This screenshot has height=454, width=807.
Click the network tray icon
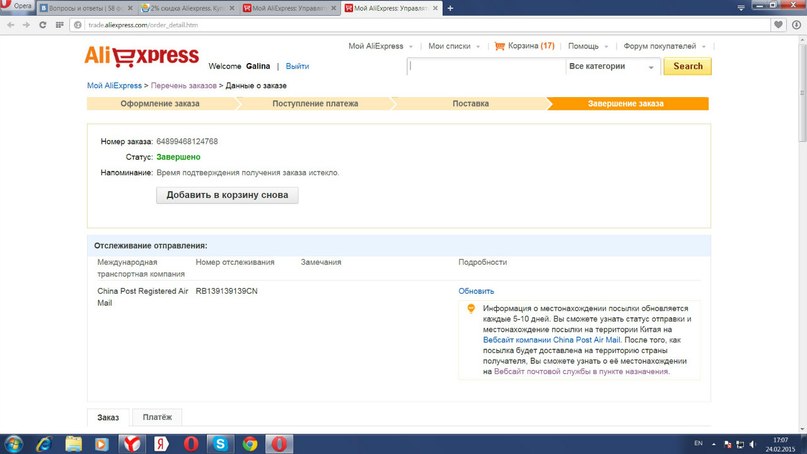point(740,444)
